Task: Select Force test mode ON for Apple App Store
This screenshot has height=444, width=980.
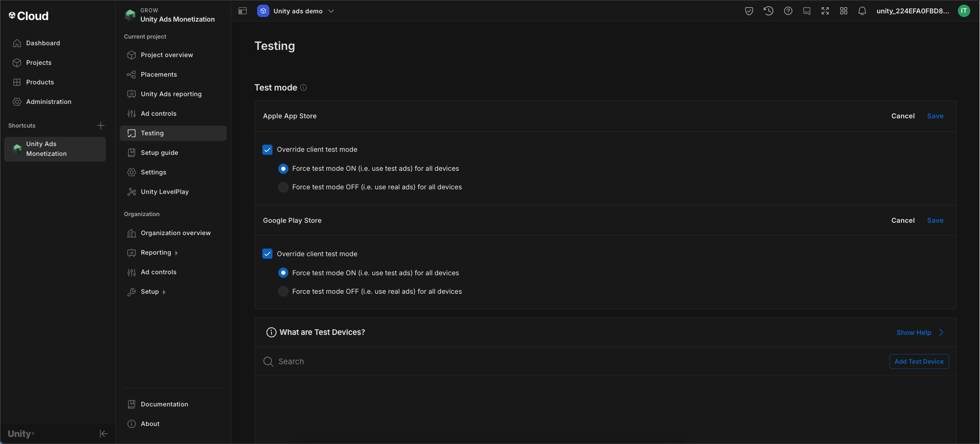Action: [x=283, y=169]
